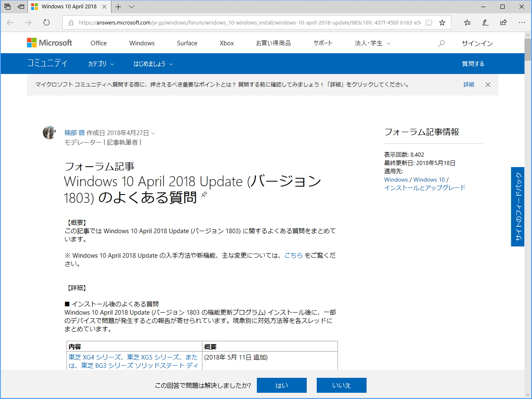Viewport: 532px width, 399px height.
Task: Open the favorites hub
Action: 467,23
